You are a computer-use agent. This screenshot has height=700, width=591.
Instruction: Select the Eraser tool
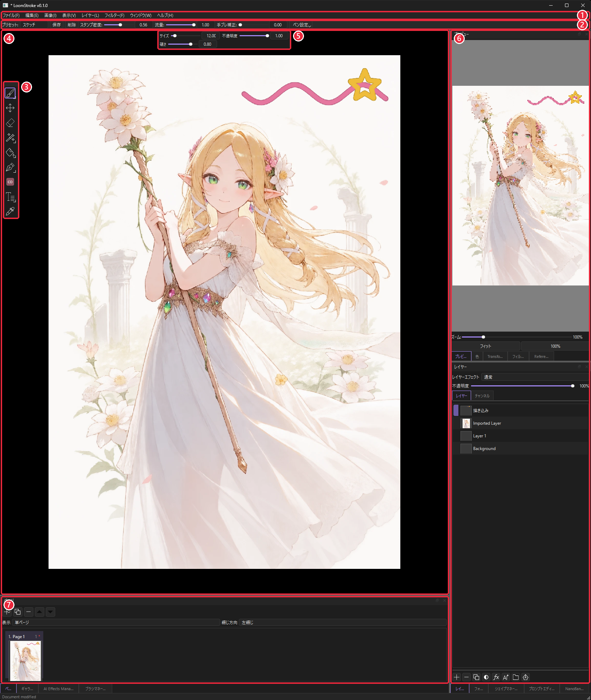click(x=10, y=123)
